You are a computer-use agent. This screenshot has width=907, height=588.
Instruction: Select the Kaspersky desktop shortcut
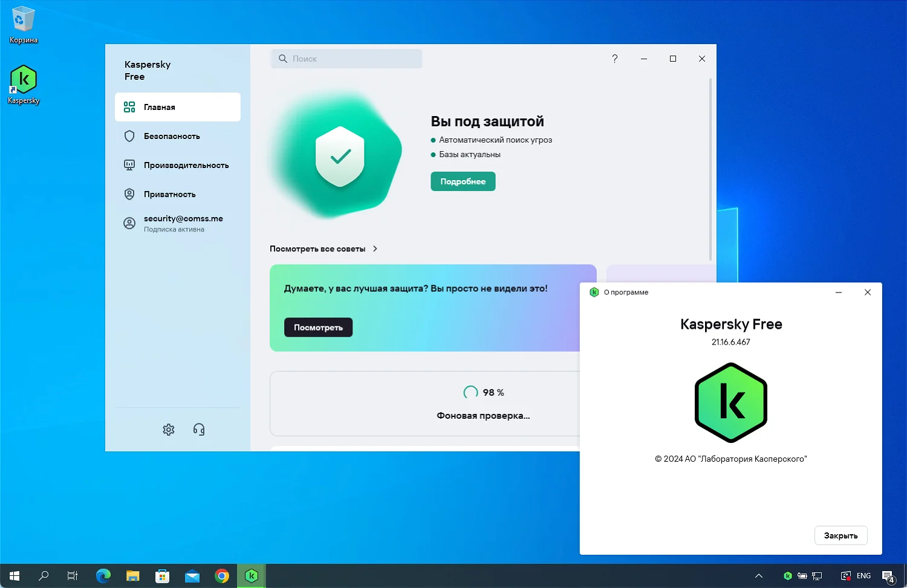24,85
